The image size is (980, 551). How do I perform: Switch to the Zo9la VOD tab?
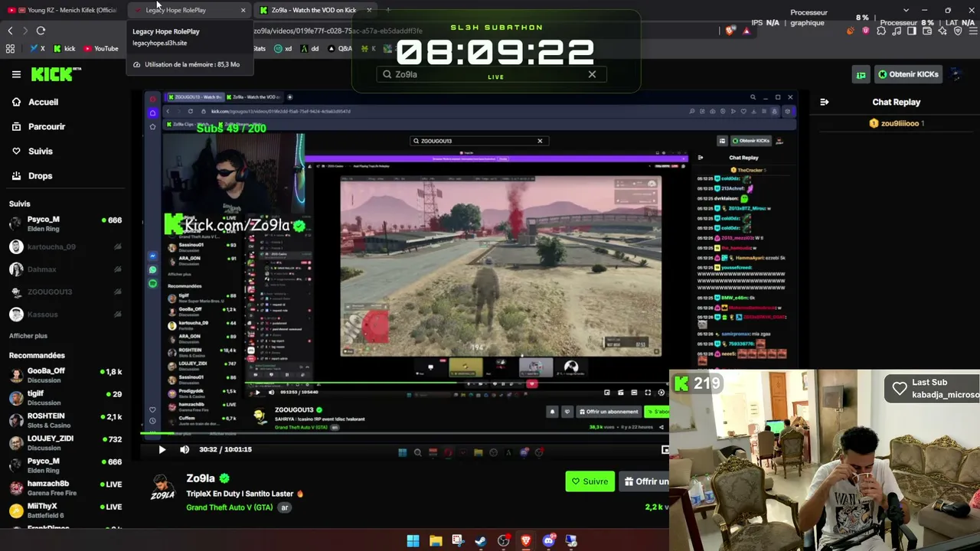(x=314, y=10)
